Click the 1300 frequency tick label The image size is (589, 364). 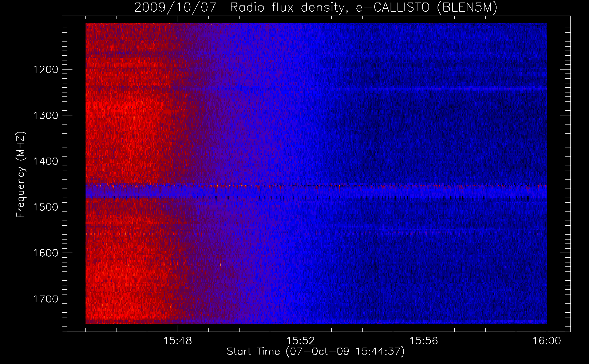[46, 115]
